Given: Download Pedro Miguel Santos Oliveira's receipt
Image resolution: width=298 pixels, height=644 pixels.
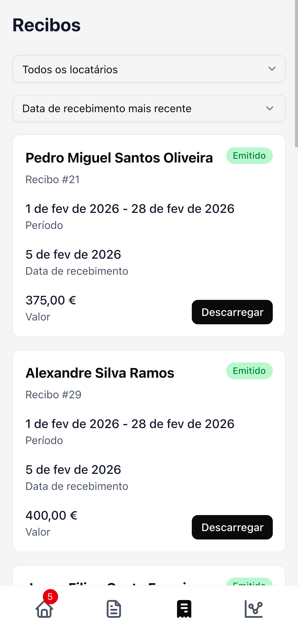Looking at the screenshot, I should coord(232,312).
